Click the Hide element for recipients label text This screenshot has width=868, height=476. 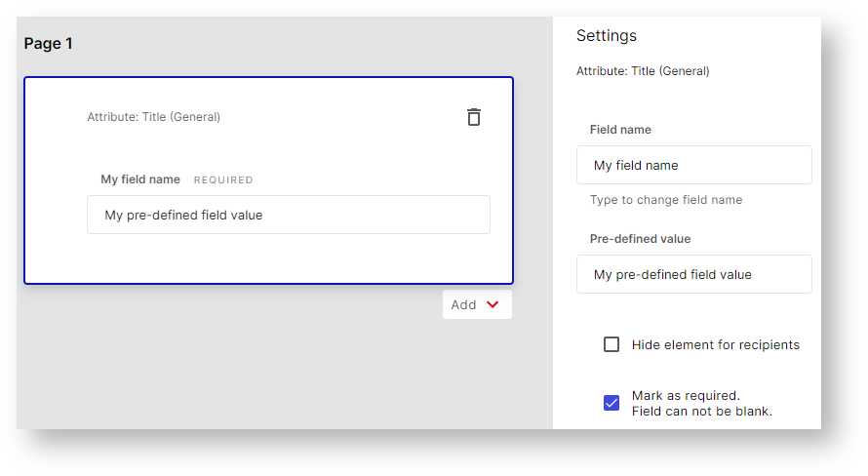point(715,344)
